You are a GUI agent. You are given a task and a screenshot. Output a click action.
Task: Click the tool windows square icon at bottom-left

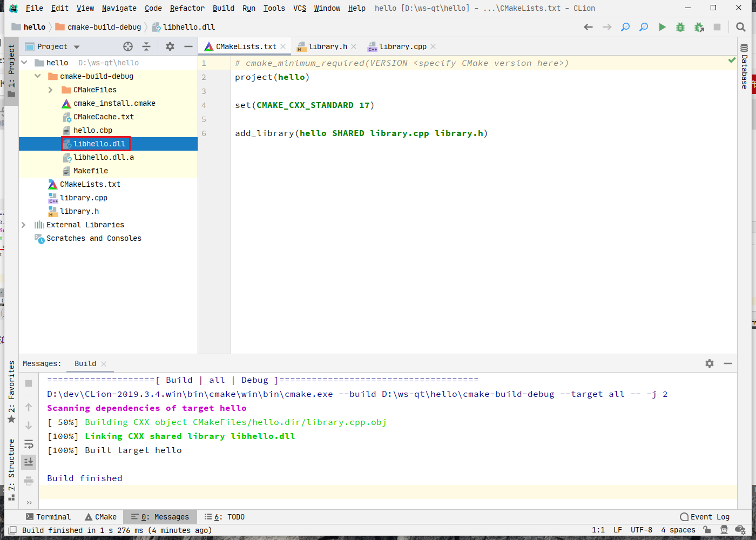tap(12, 530)
